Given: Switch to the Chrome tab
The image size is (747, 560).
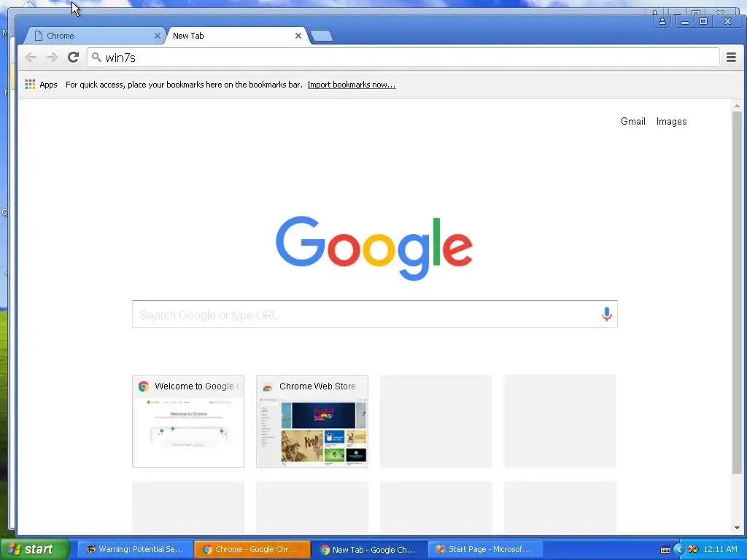Looking at the screenshot, I should point(94,36).
